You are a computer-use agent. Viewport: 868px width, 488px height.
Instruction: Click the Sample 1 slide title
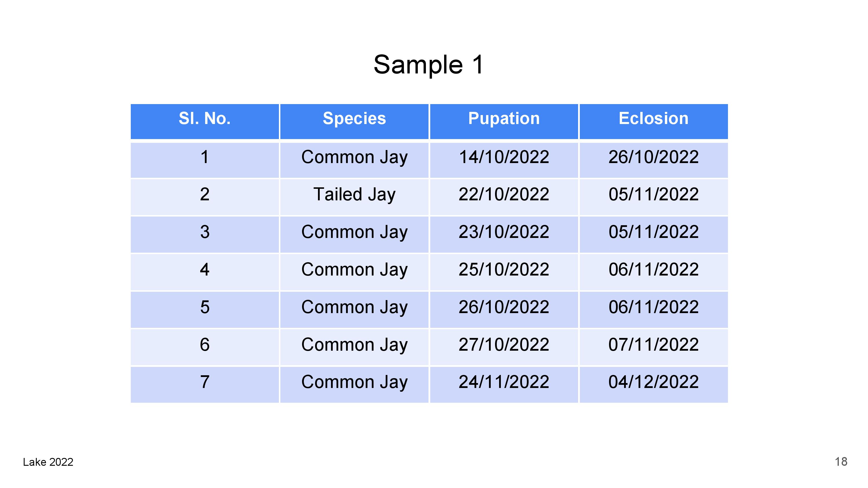pyautogui.click(x=429, y=64)
